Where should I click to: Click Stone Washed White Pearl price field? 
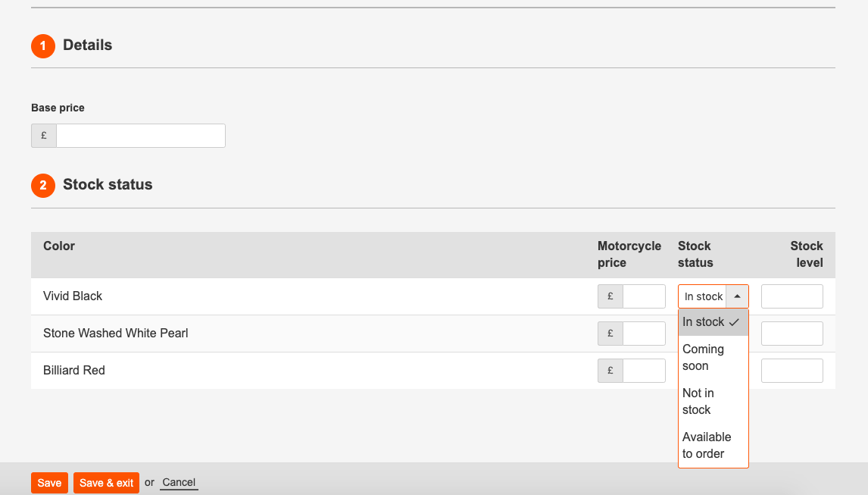tap(644, 334)
